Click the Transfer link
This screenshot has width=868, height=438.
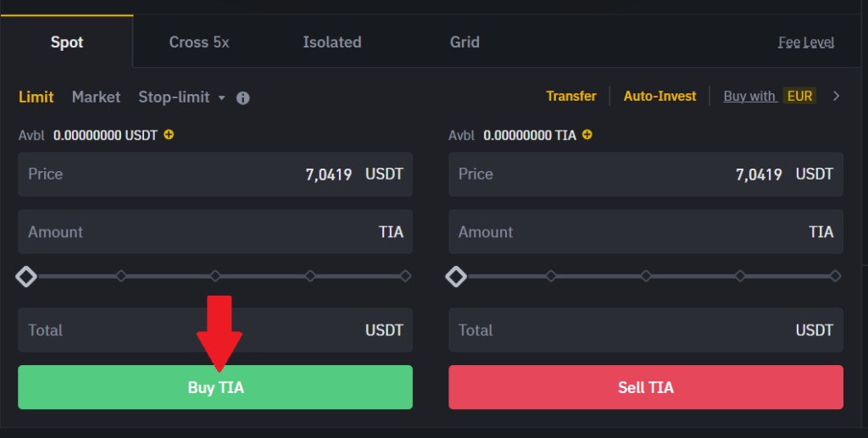(x=571, y=97)
